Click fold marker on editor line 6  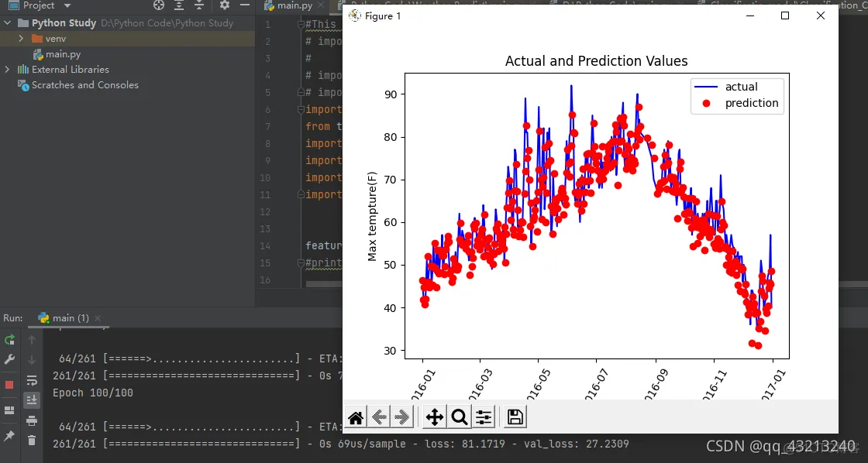tap(301, 109)
